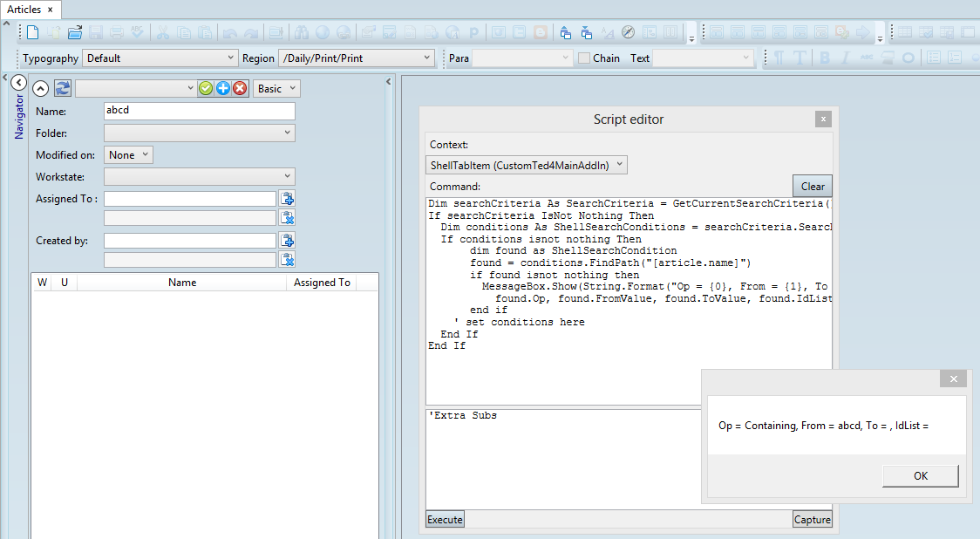Screen dimensions: 980x539
Task: Click the dimmed Paste clipboard icon
Action: (204, 32)
